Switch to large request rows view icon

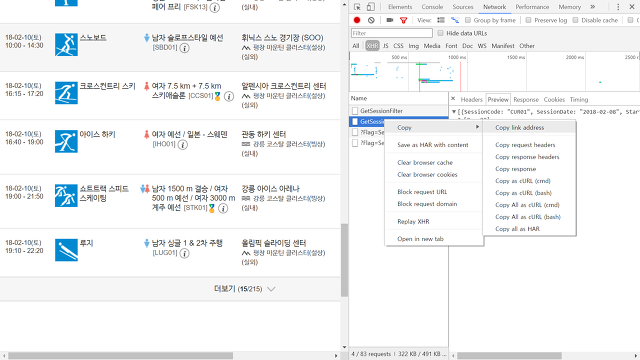coord(441,20)
